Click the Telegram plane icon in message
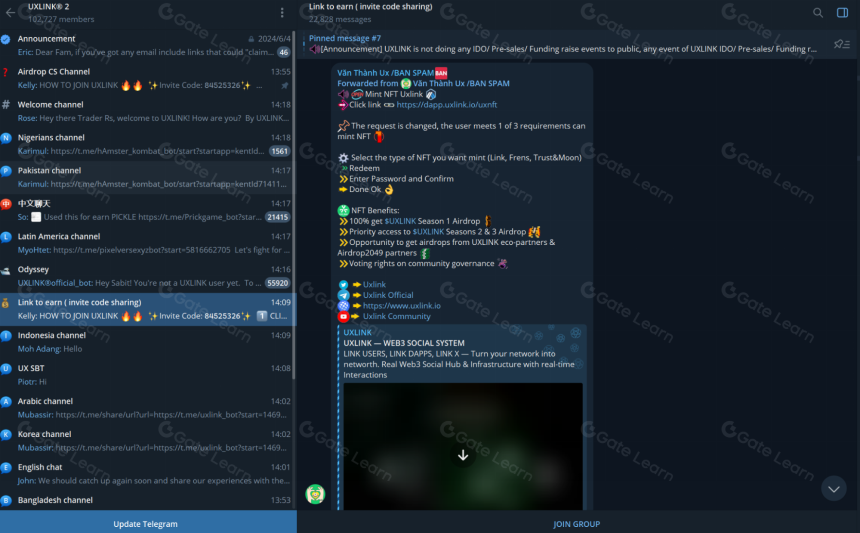 click(343, 295)
